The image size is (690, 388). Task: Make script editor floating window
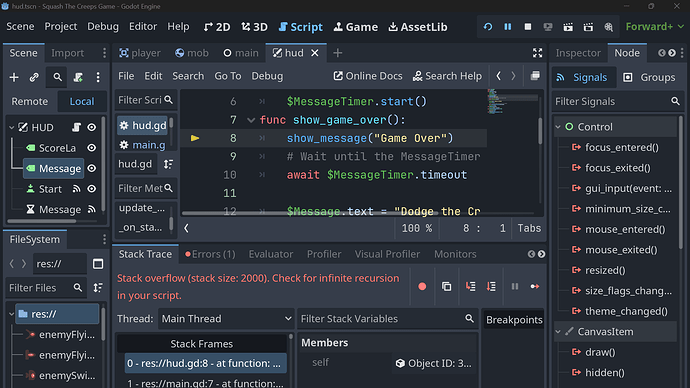point(535,76)
